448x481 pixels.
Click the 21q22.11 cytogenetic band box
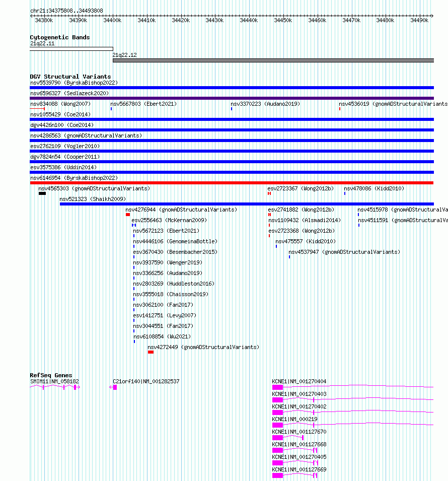(x=71, y=49)
